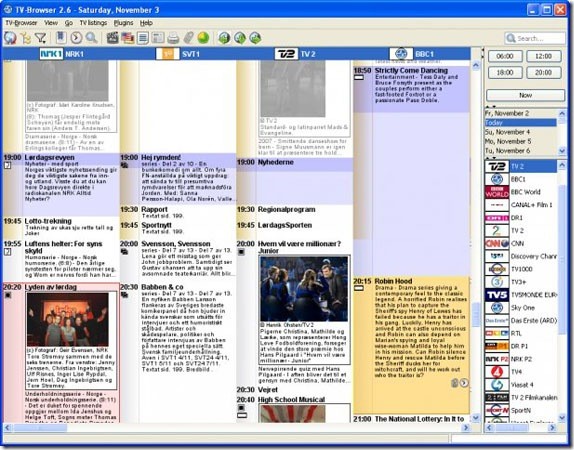Click the green ball toolbar icon

[x=203, y=38]
